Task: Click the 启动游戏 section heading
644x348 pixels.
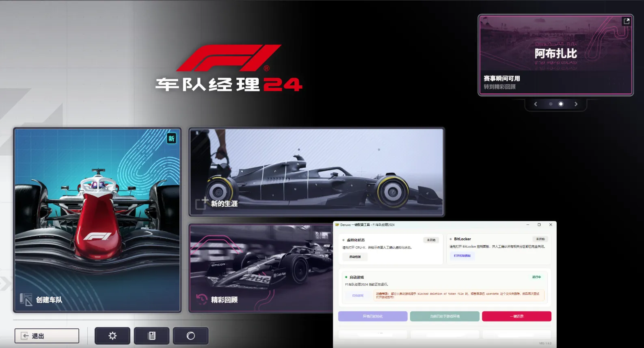Action: click(x=357, y=277)
